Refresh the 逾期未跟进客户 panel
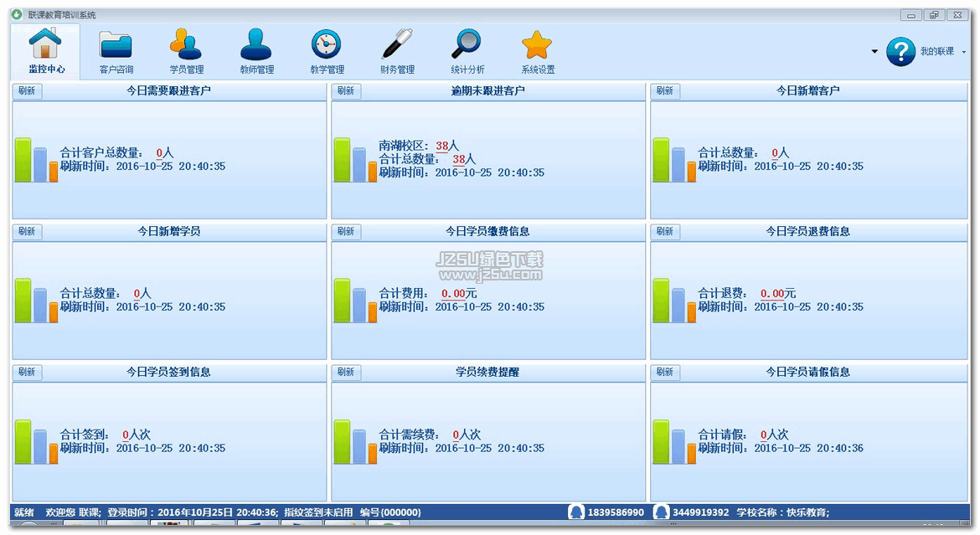This screenshot has height=535, width=980. click(x=345, y=91)
